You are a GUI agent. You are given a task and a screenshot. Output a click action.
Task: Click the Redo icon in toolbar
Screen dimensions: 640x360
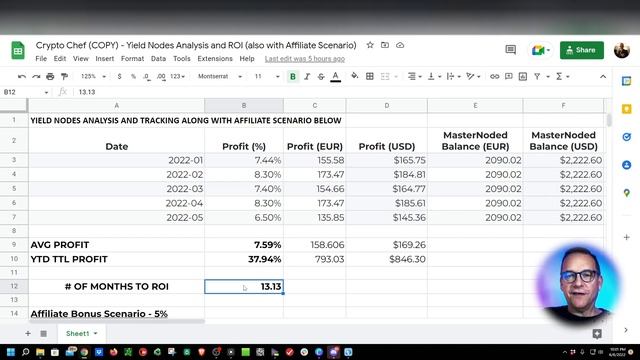36,76
